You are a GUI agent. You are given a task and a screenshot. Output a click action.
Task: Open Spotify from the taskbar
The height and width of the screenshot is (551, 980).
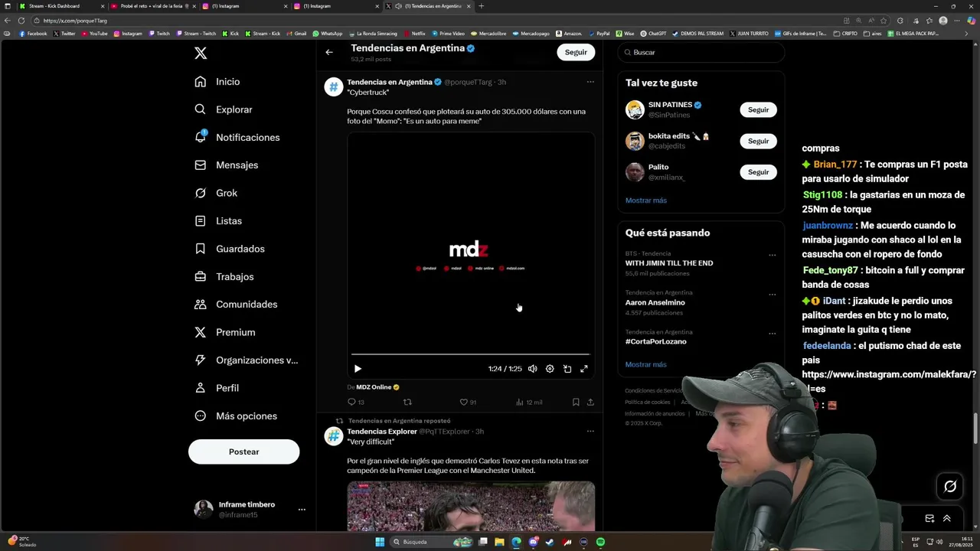(x=600, y=542)
